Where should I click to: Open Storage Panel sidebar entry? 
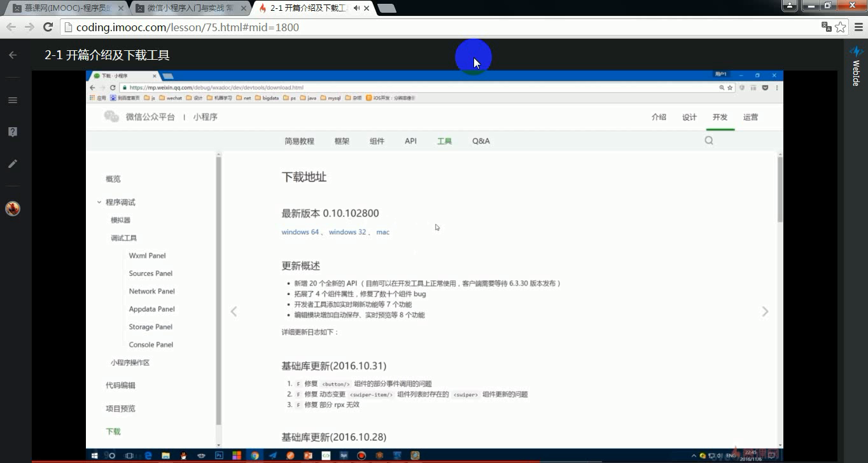pos(150,327)
